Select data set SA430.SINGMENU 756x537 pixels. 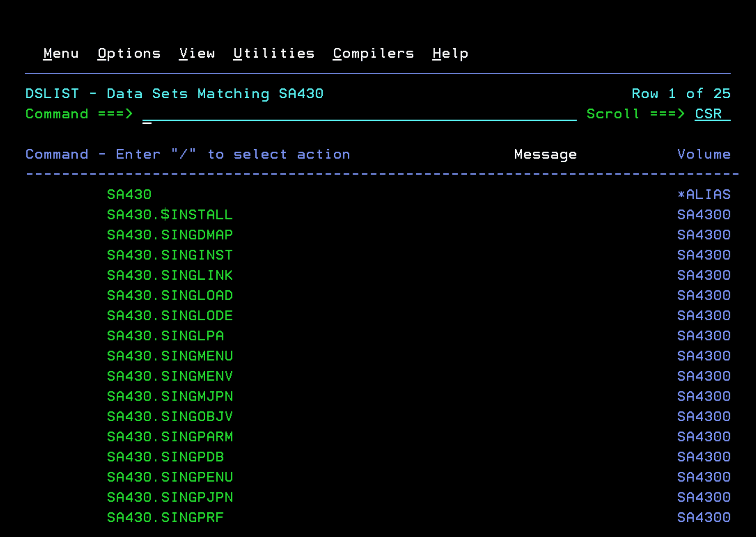click(x=170, y=356)
